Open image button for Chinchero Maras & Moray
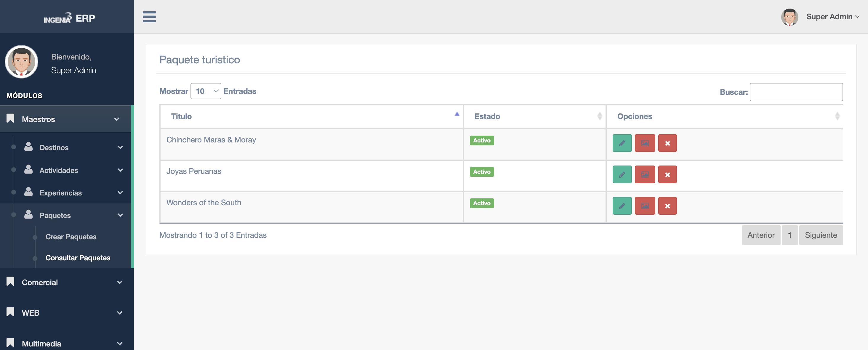 point(645,143)
